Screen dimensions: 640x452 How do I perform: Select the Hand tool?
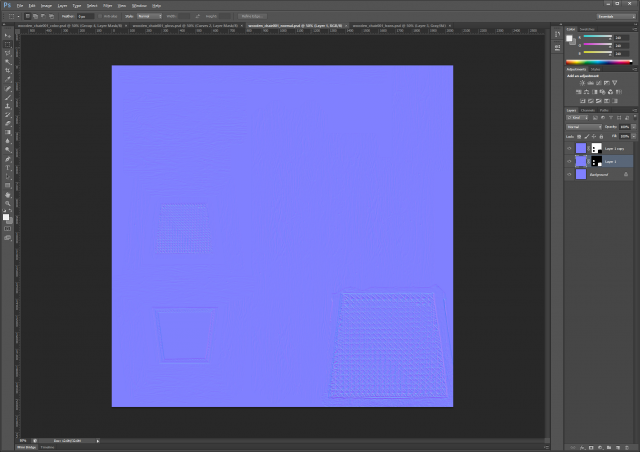pyautogui.click(x=7, y=195)
